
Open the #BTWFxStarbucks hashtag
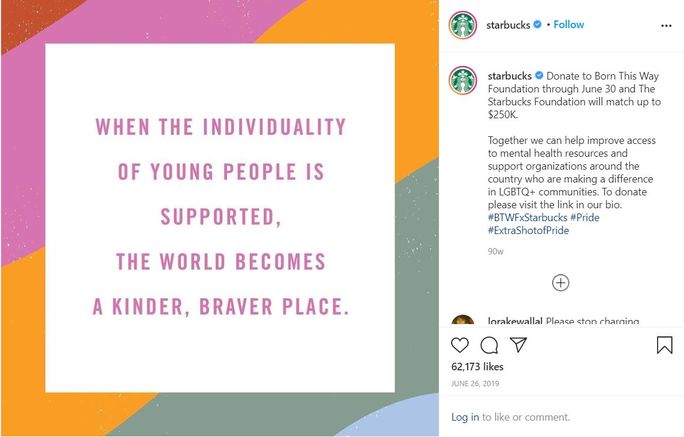527,217
